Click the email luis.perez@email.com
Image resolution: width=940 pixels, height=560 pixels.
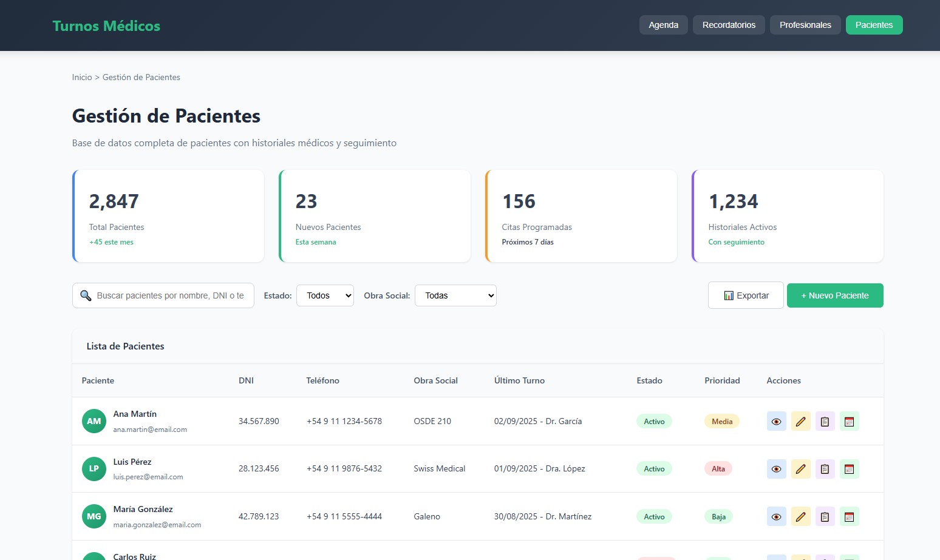click(148, 477)
